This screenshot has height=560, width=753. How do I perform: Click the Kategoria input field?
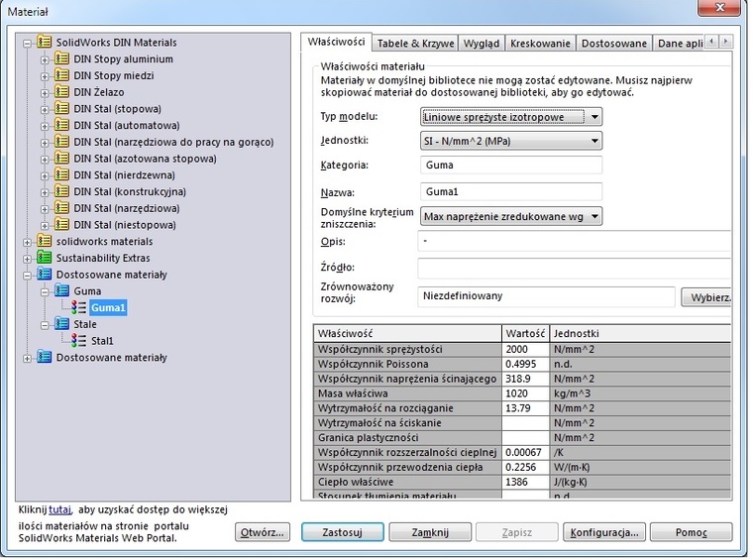tap(511, 165)
